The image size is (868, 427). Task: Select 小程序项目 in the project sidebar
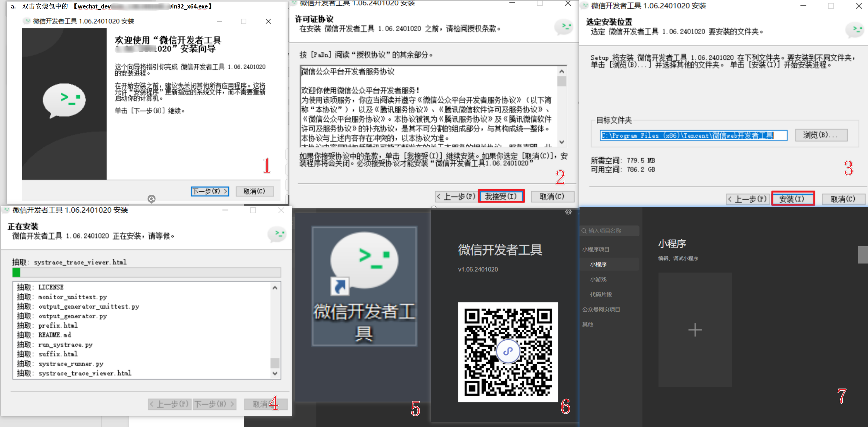(x=596, y=249)
